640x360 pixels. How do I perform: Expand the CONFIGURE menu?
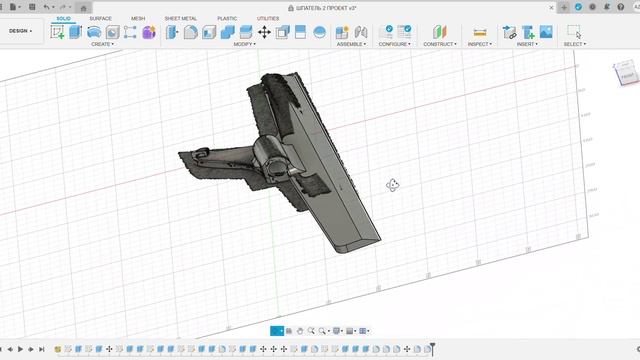[395, 44]
